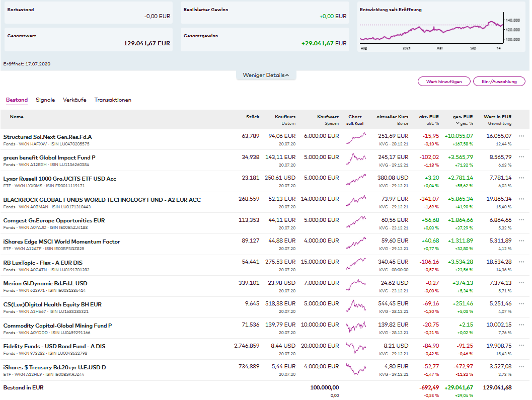Open options menu for Structured Sol.Next Gen.Res.Fd.A
The width and height of the screenshot is (532, 400).
(x=521, y=136)
